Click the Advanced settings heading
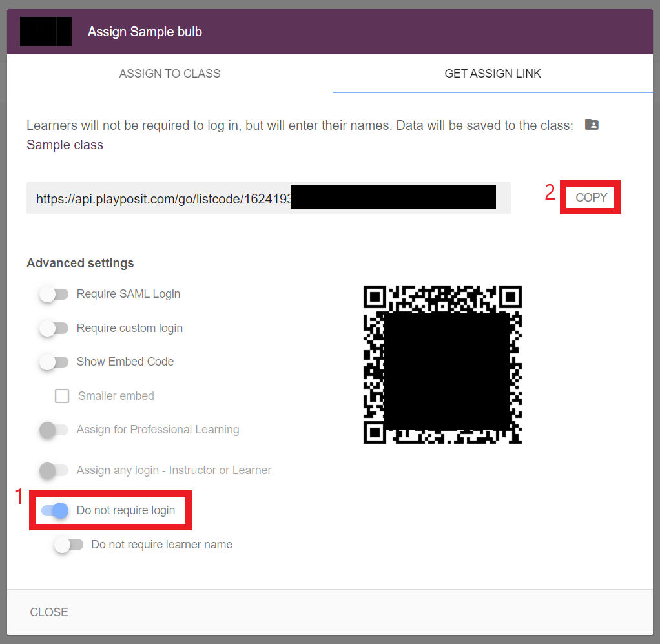Image resolution: width=660 pixels, height=644 pixels. [80, 263]
